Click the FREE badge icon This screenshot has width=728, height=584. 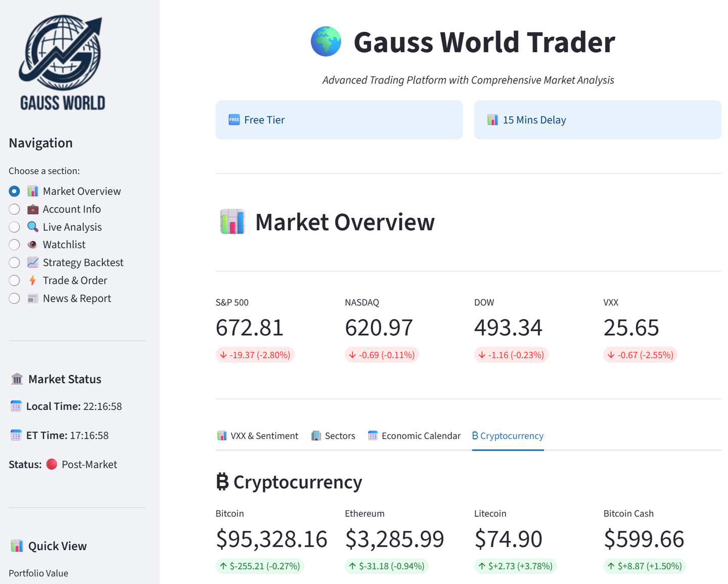coord(234,120)
